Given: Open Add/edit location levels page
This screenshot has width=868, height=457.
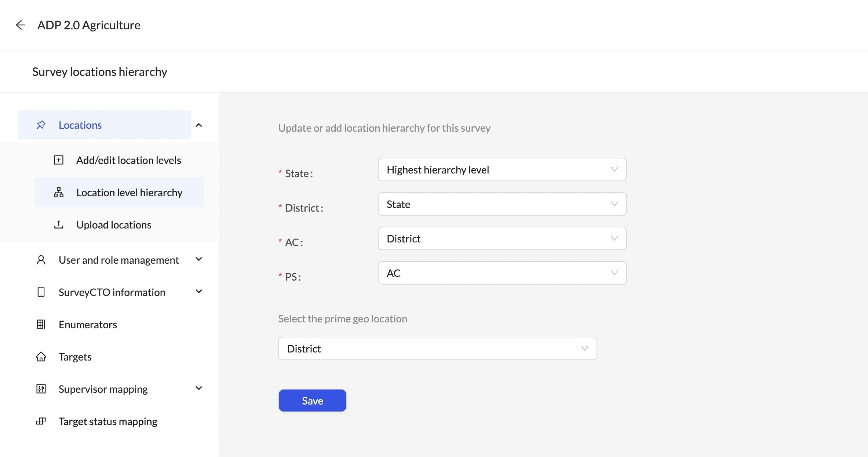Looking at the screenshot, I should click(128, 160).
